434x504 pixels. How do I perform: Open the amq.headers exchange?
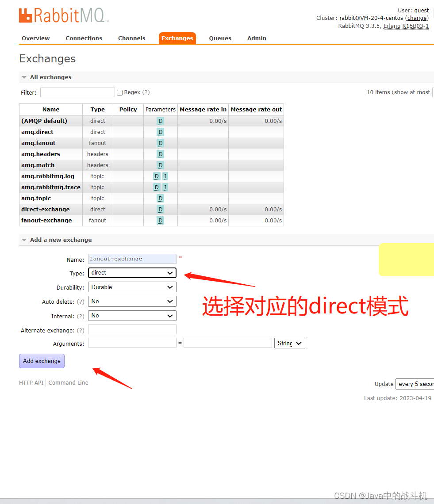41,154
